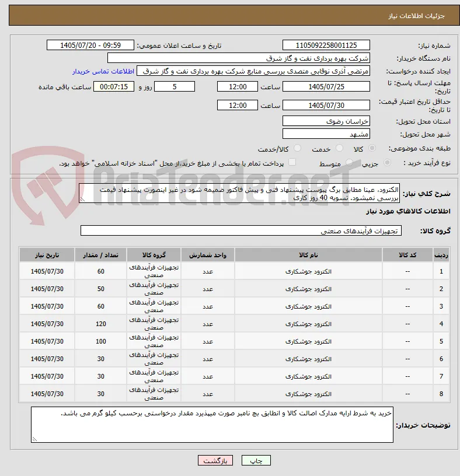Click the response deadline date 1405/07/25 field
The height and width of the screenshot is (476, 460).
click(x=326, y=86)
